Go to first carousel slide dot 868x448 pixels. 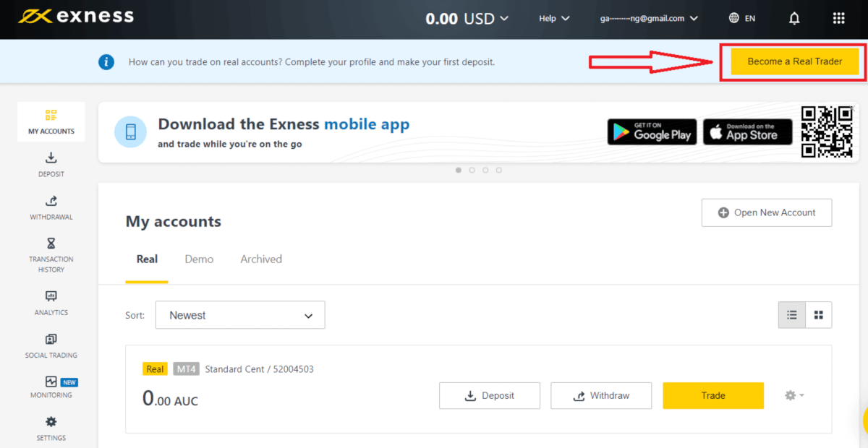click(459, 171)
